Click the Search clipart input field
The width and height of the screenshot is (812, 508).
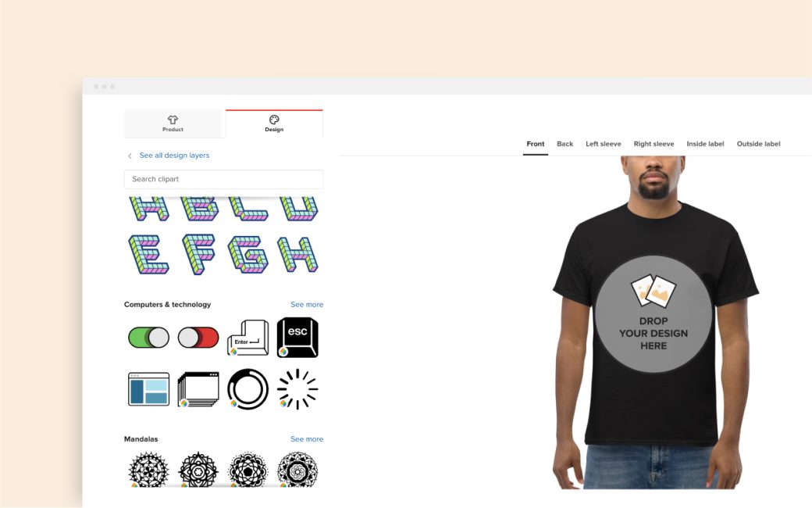pos(223,179)
